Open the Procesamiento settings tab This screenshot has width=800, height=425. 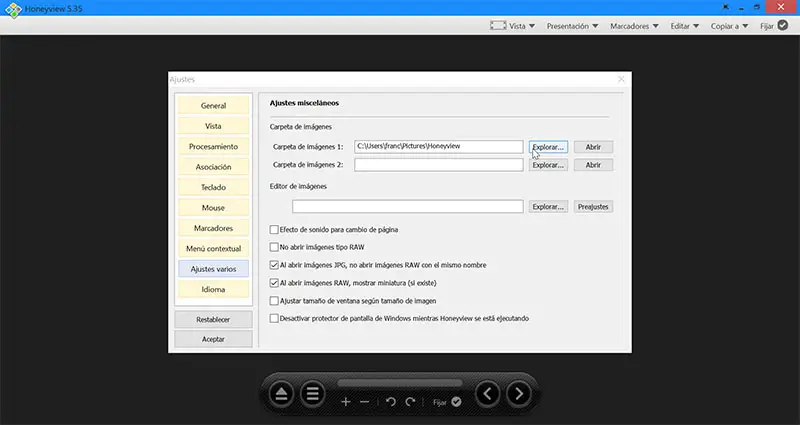213,146
